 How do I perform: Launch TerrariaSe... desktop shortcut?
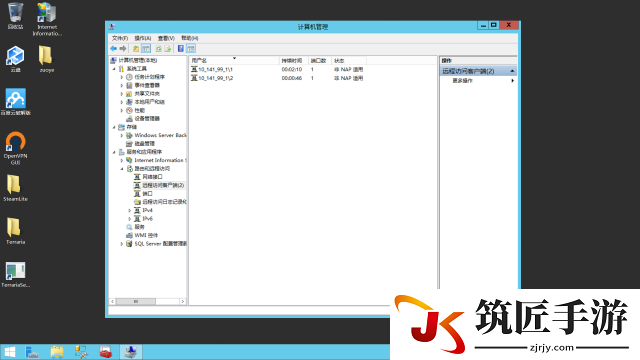16,274
